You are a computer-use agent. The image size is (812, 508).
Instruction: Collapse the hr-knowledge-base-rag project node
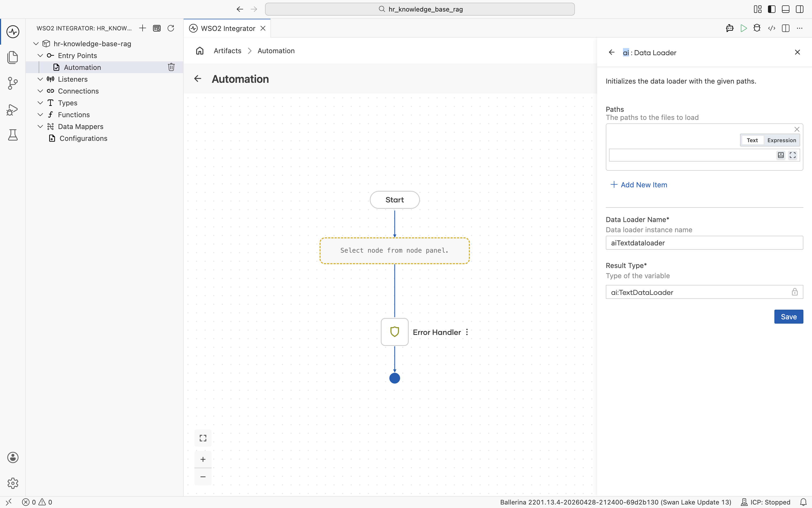pyautogui.click(x=36, y=44)
